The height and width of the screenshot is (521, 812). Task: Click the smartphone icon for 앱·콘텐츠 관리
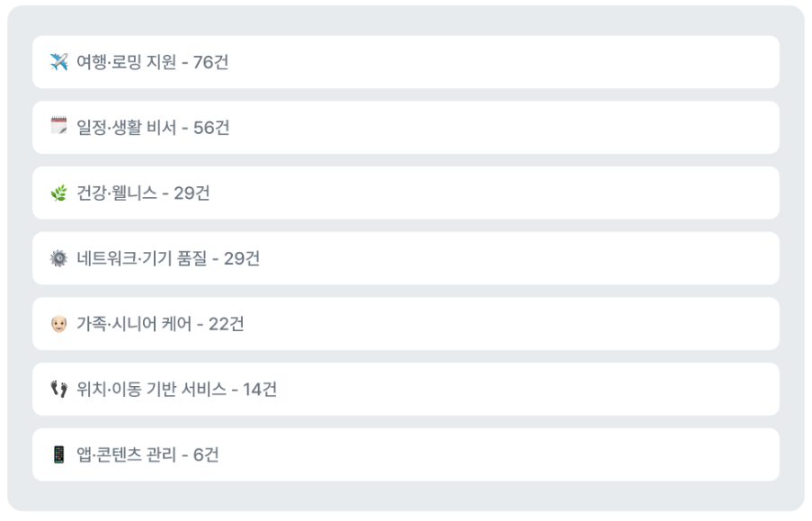tap(58, 454)
